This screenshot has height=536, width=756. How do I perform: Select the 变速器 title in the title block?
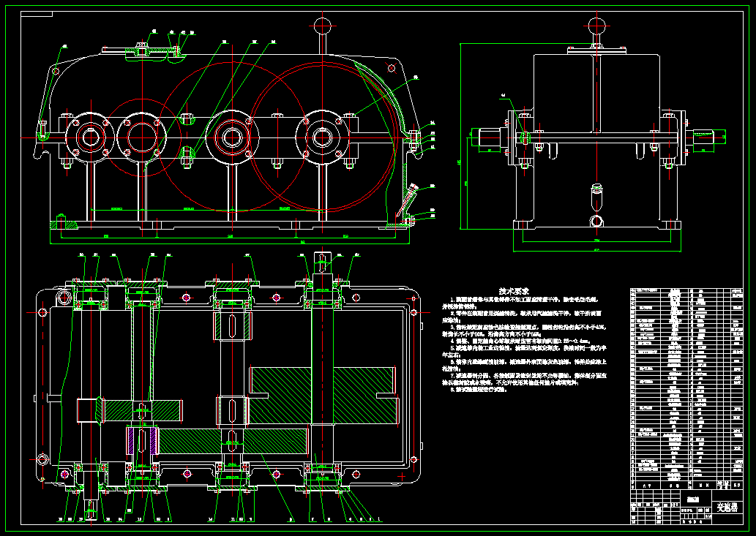pos(727,507)
